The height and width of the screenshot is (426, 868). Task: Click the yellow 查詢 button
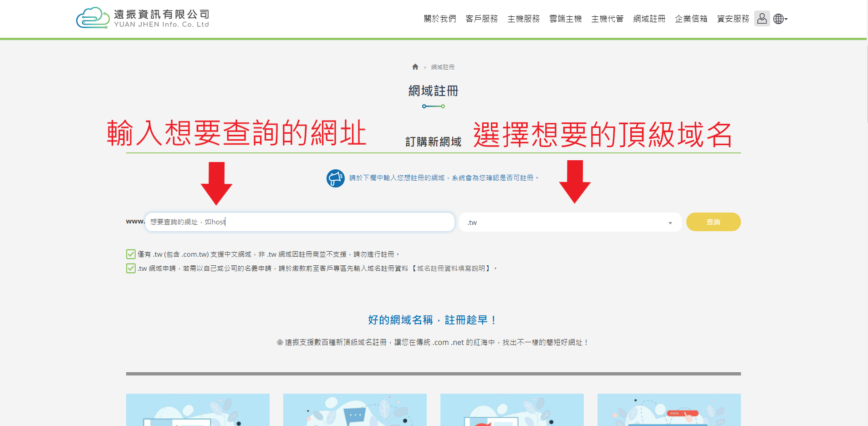[713, 222]
